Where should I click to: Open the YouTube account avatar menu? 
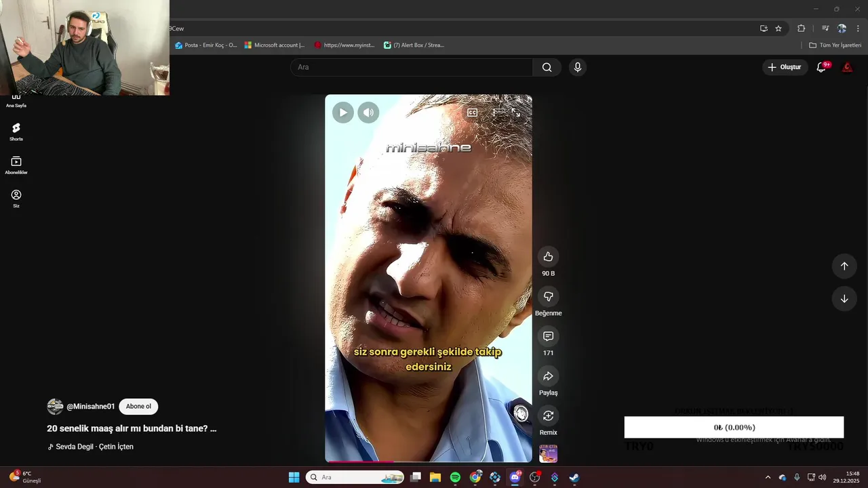pyautogui.click(x=847, y=67)
